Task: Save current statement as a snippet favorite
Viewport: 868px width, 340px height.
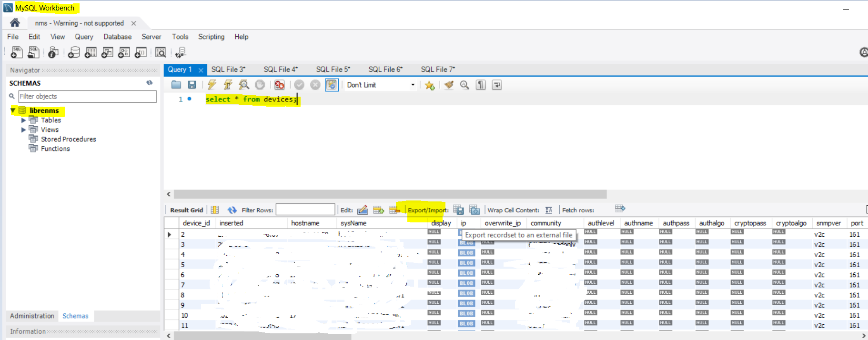Action: pos(430,85)
